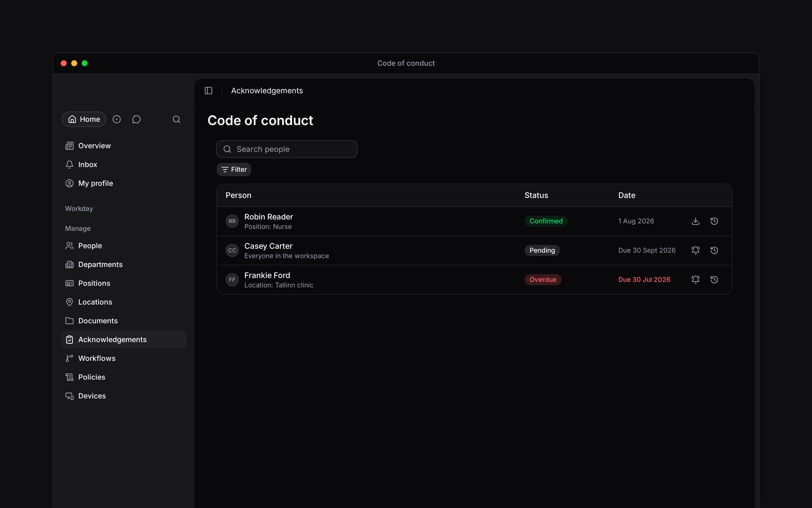The image size is (812, 508).
Task: Click the Confirmed status badge
Action: point(546,221)
